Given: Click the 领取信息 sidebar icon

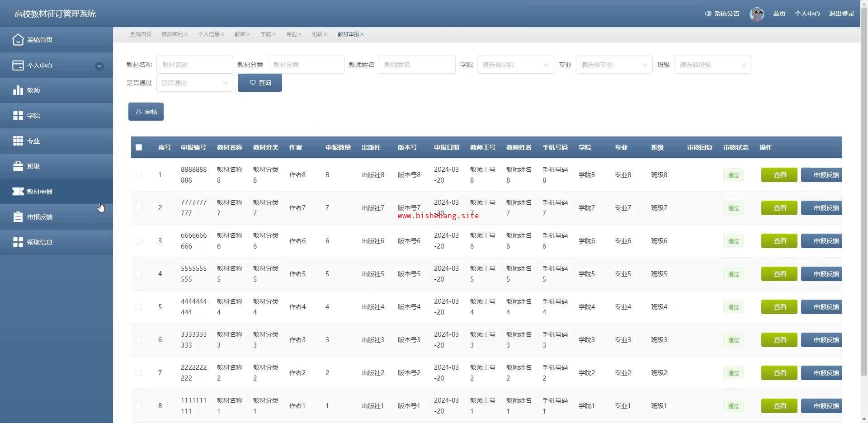Looking at the screenshot, I should 18,242.
